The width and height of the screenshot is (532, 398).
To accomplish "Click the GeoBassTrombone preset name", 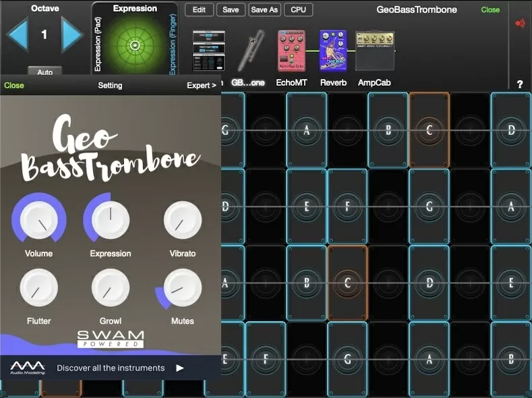I will 417,9.
